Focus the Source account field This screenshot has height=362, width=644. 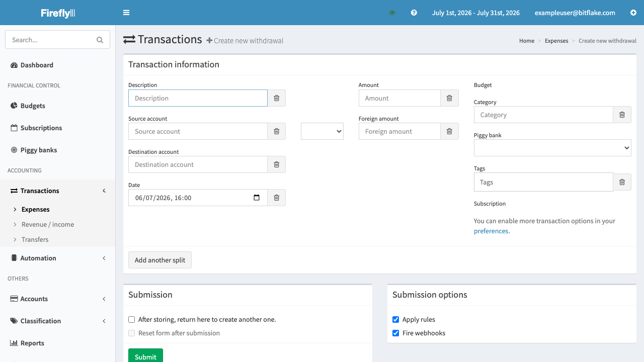pos(198,131)
